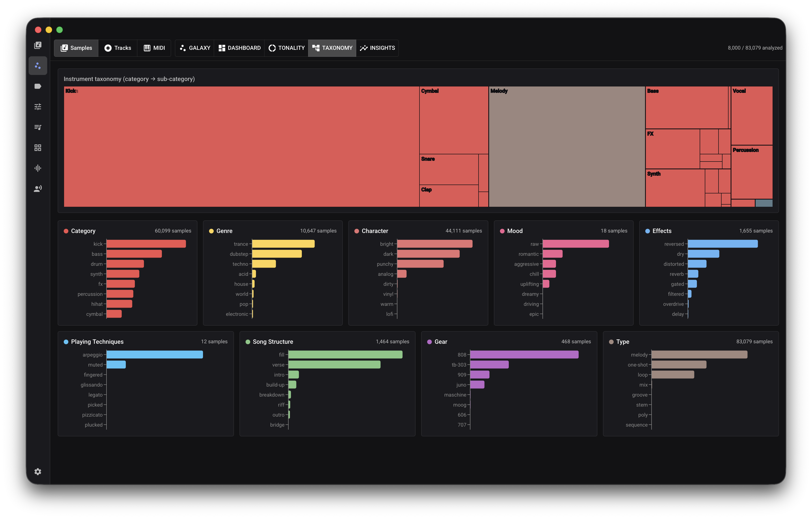Click the kick bar in Category chart
This screenshot has width=812, height=519.
pos(146,244)
